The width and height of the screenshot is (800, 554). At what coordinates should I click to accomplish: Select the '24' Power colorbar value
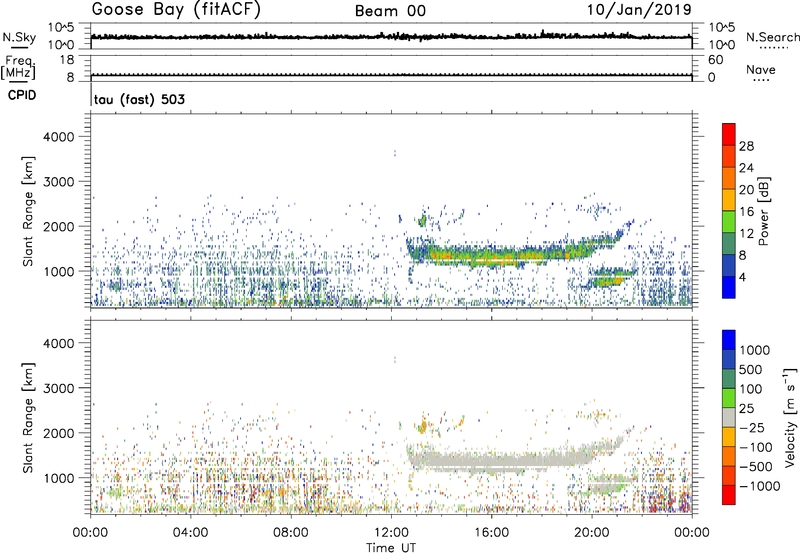coord(746,168)
